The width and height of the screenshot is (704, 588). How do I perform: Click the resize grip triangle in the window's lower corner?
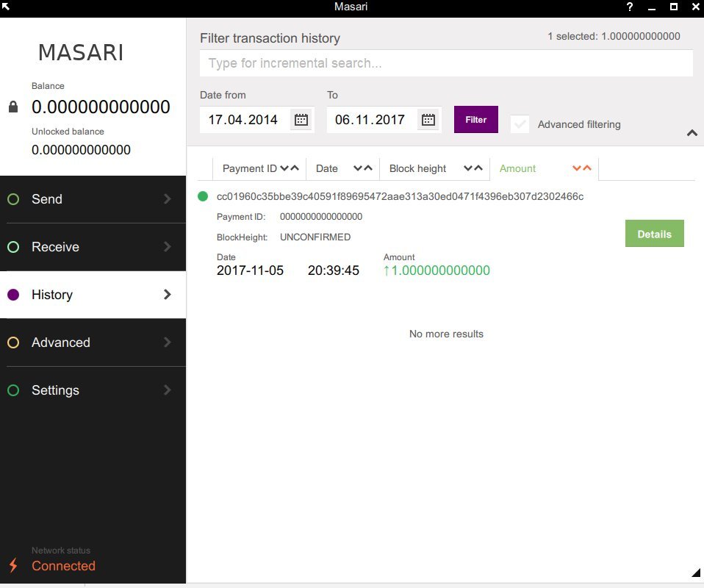[696, 573]
